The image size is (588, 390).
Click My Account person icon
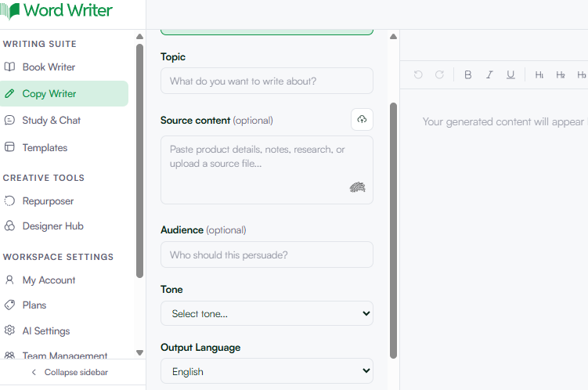[x=9, y=280]
